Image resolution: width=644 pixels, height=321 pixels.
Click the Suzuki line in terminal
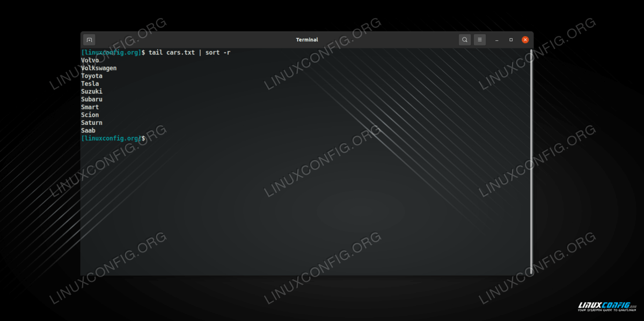click(92, 92)
